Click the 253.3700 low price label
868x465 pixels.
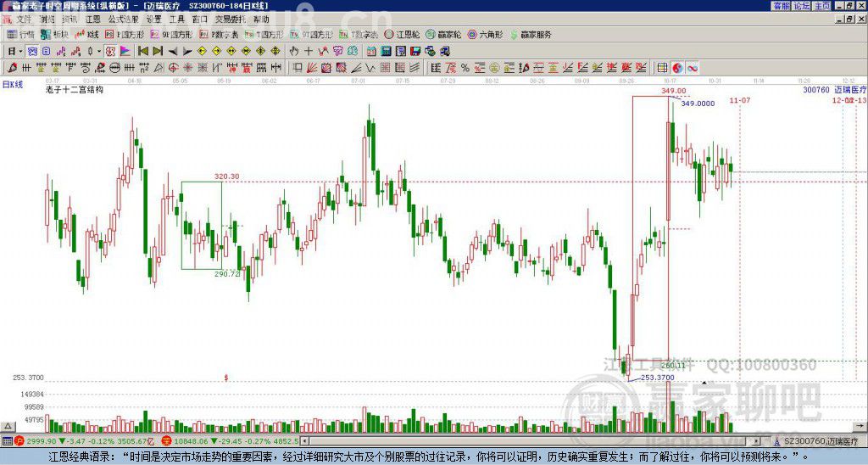(657, 378)
